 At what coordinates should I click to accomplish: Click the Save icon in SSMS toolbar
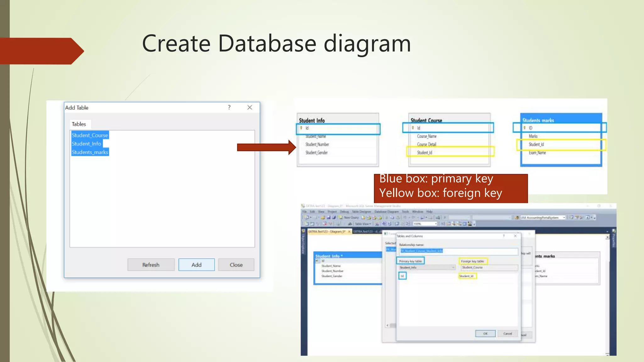click(x=329, y=217)
